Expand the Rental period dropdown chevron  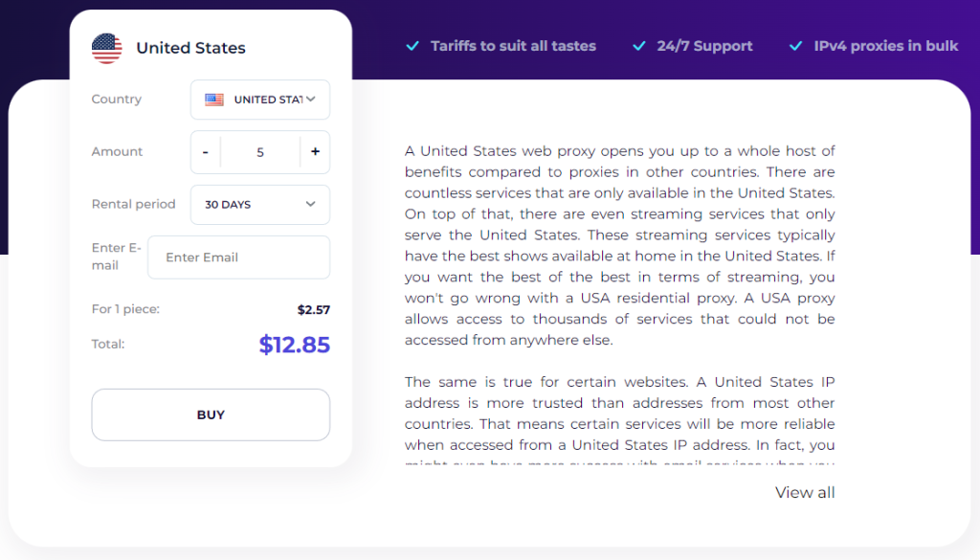pos(311,205)
